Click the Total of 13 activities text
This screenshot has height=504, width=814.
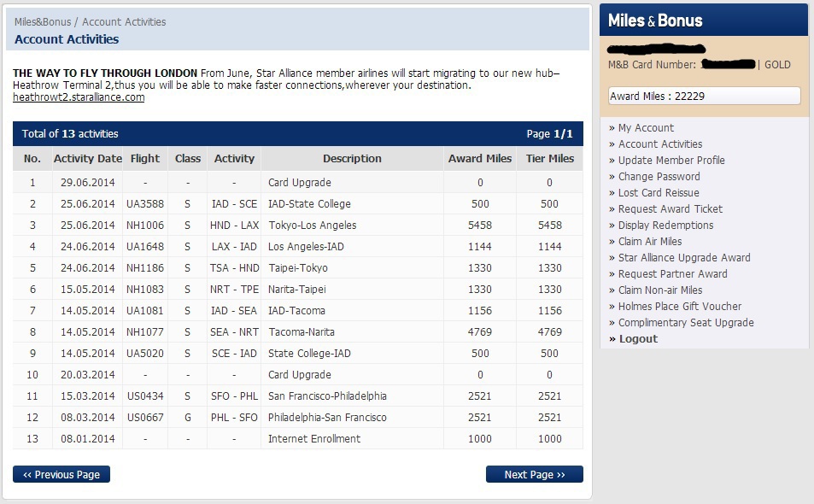click(70, 134)
